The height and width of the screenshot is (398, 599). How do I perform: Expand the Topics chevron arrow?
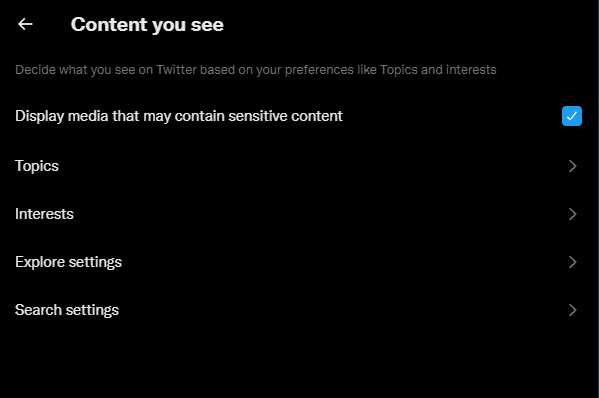[x=572, y=166]
